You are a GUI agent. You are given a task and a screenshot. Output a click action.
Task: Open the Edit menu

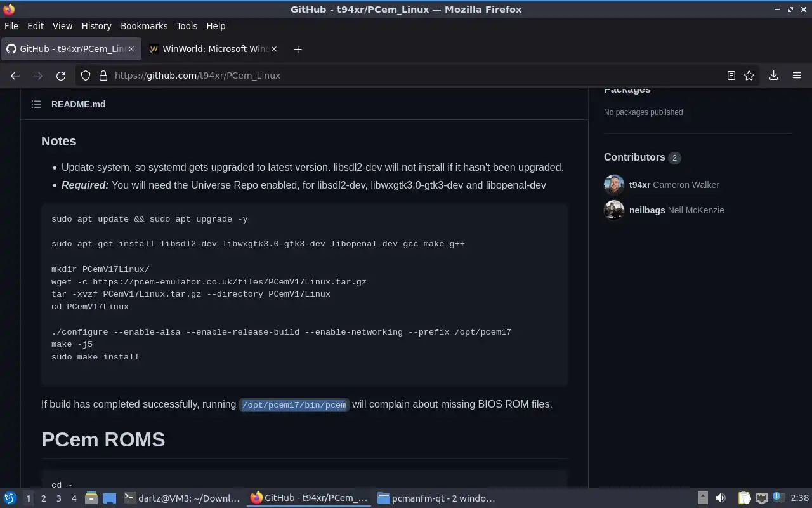[x=36, y=26]
